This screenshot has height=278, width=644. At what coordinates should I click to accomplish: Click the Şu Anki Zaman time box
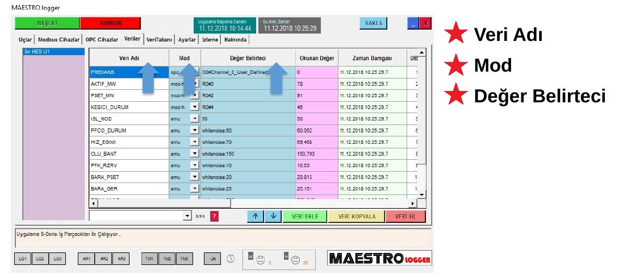pos(290,25)
